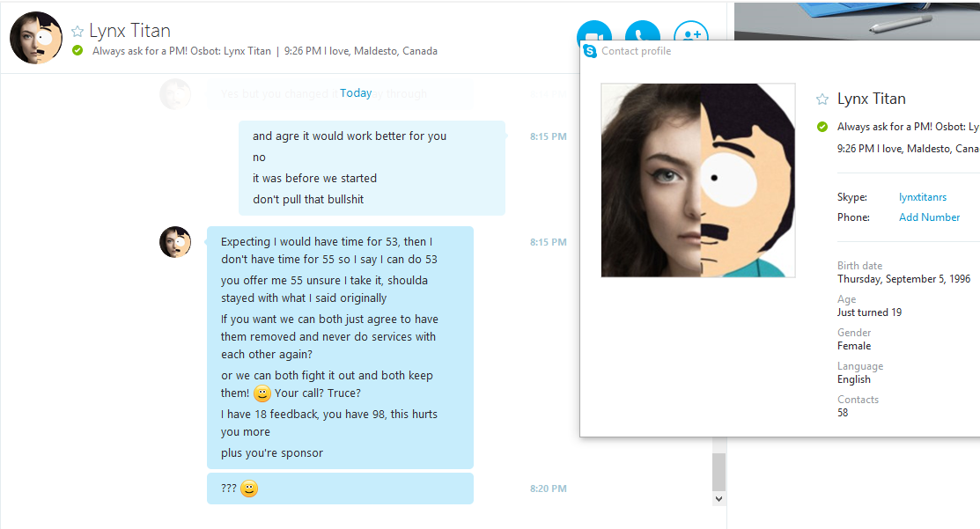The width and height of the screenshot is (980, 529).
Task: Click message 'it was before we started'
Action: tap(314, 178)
